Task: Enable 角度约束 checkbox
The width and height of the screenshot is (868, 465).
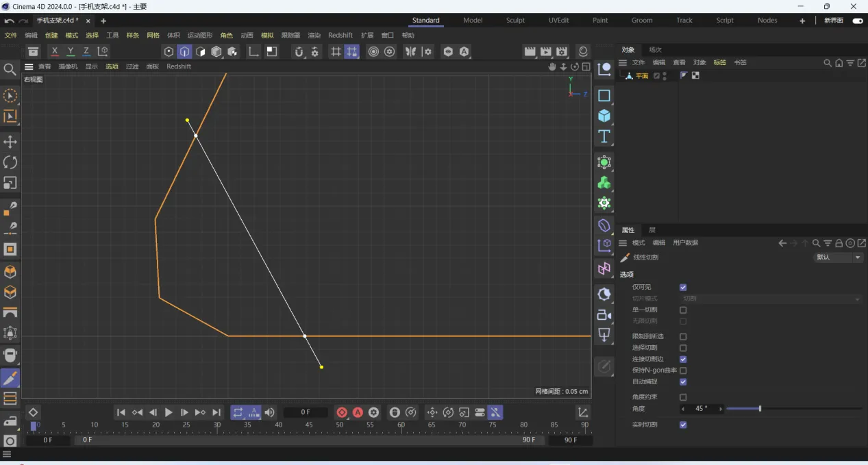Action: coord(683,397)
